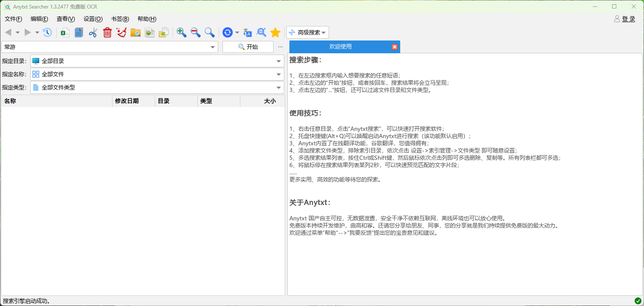This screenshot has height=306, width=644.
Task: Click the Anytxt app icon in title bar
Action: click(7, 6)
